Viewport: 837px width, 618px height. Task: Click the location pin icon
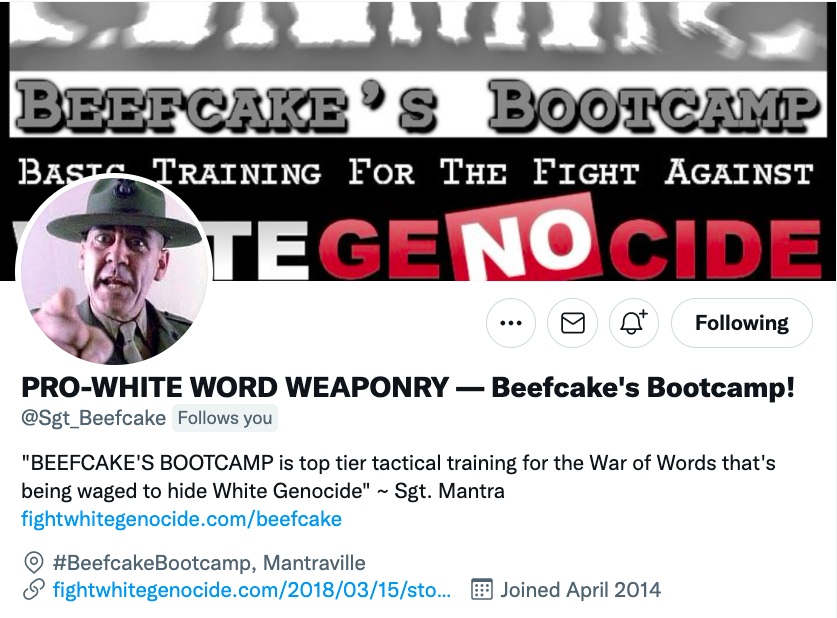click(x=34, y=562)
